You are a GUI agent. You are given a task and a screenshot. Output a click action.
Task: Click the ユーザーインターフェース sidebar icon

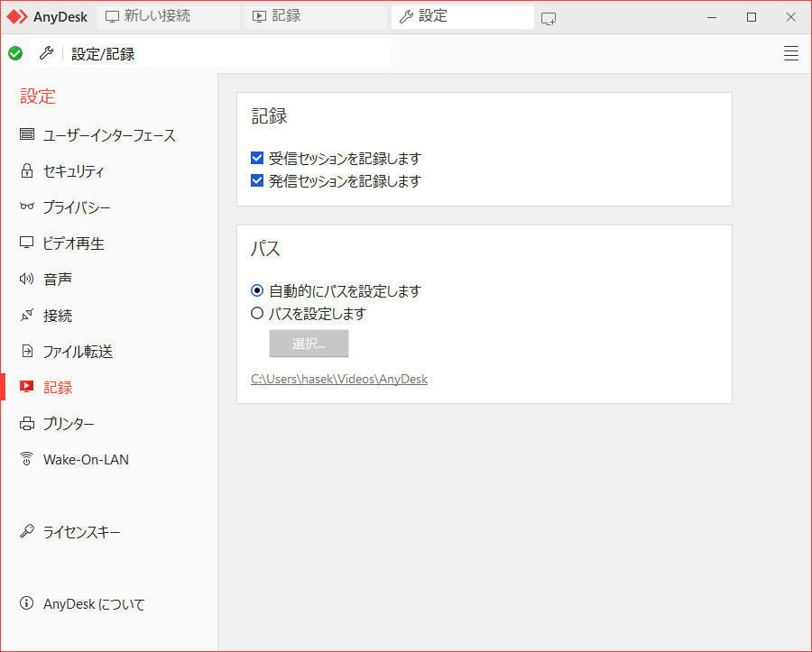click(x=27, y=134)
